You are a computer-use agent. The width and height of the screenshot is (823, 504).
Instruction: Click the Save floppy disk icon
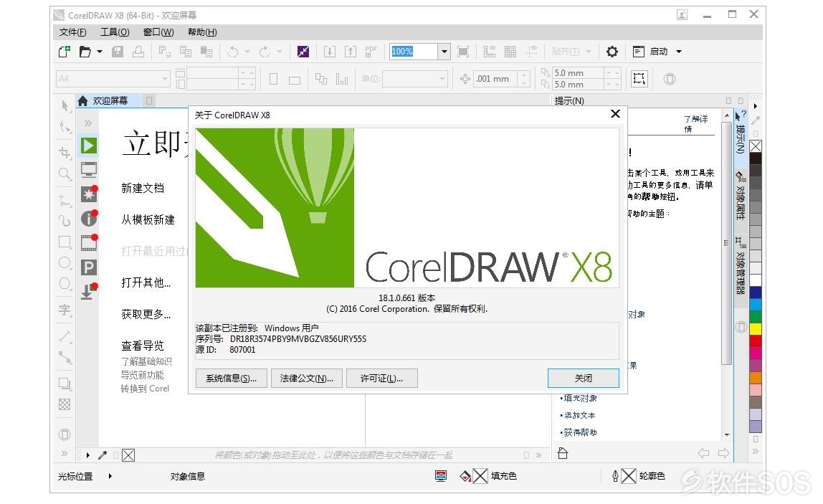(x=118, y=52)
